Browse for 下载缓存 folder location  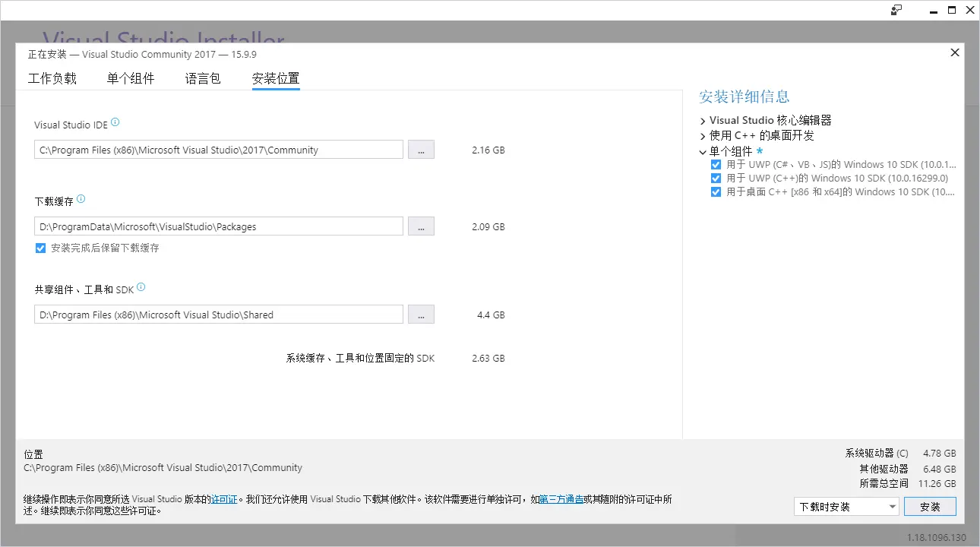[x=421, y=226]
